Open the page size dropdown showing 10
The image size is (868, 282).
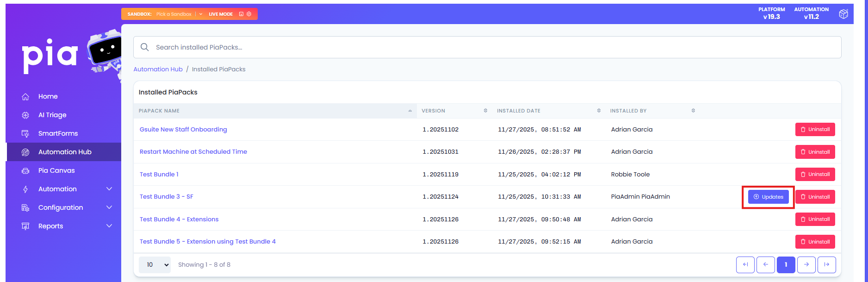155,265
